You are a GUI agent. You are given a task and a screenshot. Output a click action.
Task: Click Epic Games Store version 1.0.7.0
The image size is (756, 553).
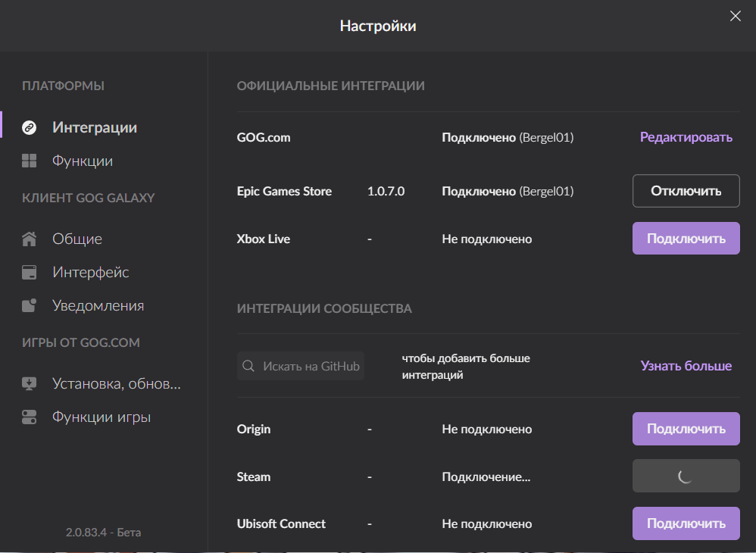pyautogui.click(x=386, y=192)
